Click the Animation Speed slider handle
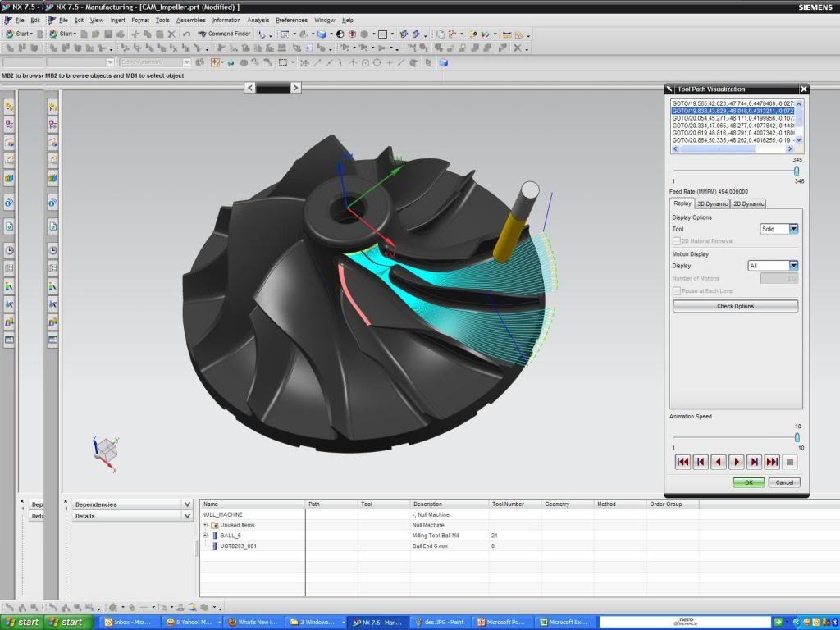840x630 pixels. click(797, 438)
